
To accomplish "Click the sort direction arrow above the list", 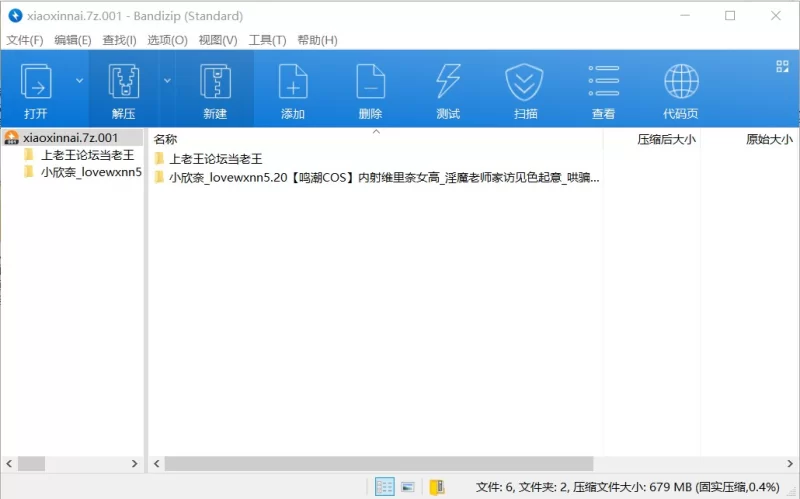I will coord(377,132).
